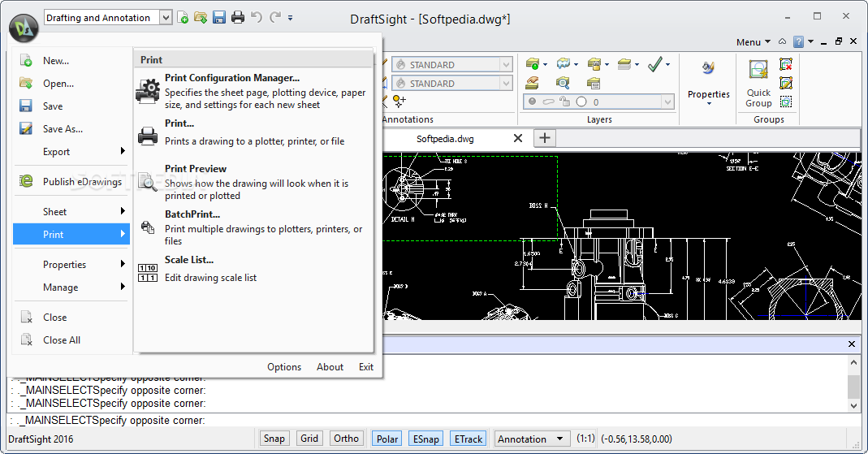Click the group selection dashed-box icon
868x454 pixels.
[786, 102]
